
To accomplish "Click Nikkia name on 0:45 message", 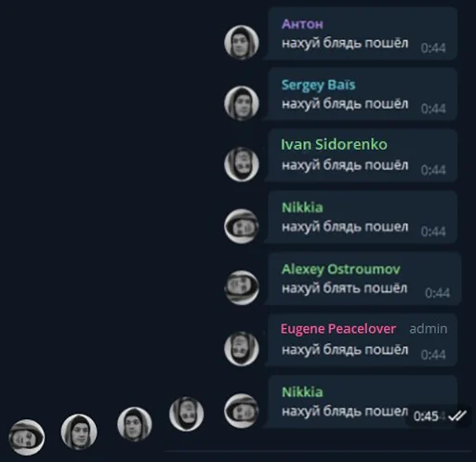I will 302,392.
